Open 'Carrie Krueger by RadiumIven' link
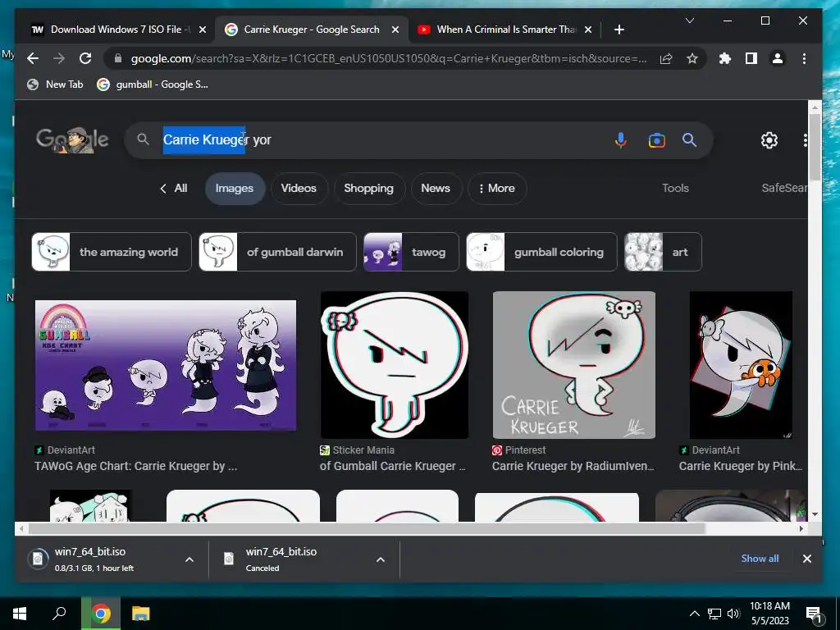Viewport: 840px width, 630px height. (573, 466)
